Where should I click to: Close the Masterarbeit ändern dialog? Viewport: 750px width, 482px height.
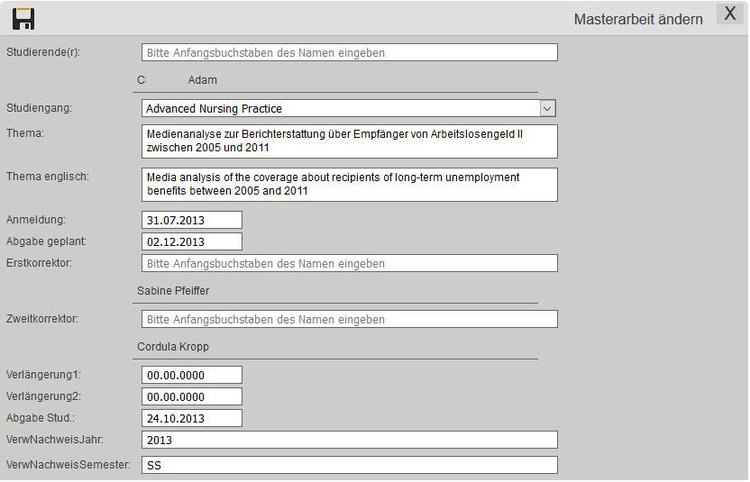pyautogui.click(x=730, y=15)
